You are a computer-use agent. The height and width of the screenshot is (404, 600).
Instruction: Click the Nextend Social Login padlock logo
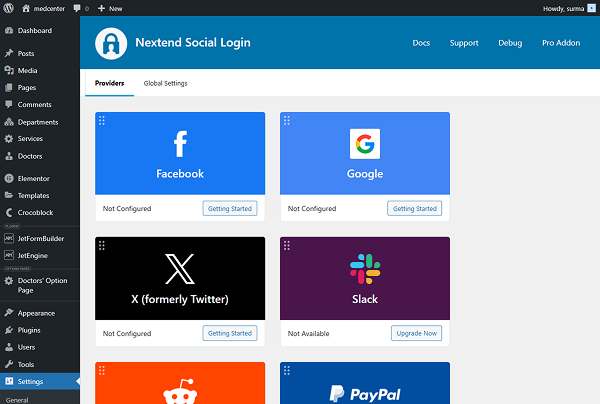coord(111,43)
